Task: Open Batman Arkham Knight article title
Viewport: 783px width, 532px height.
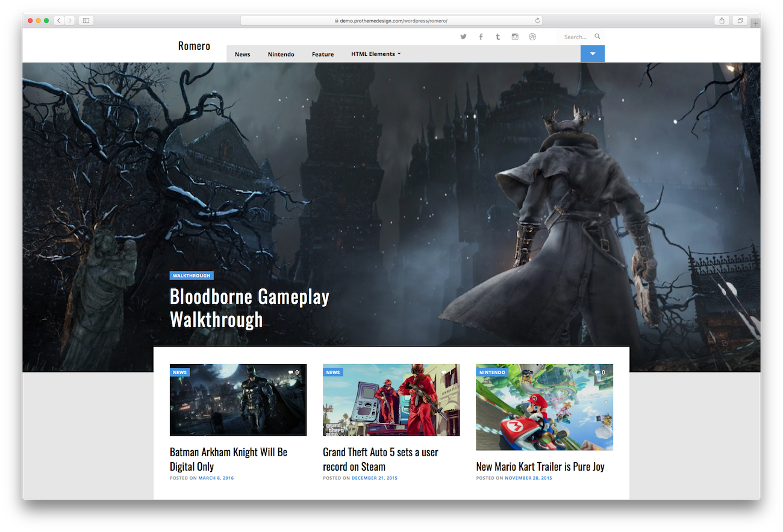Action: (228, 459)
